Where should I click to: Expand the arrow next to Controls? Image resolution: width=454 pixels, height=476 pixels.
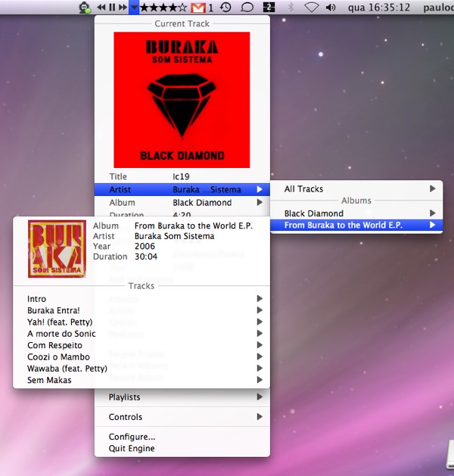[260, 416]
